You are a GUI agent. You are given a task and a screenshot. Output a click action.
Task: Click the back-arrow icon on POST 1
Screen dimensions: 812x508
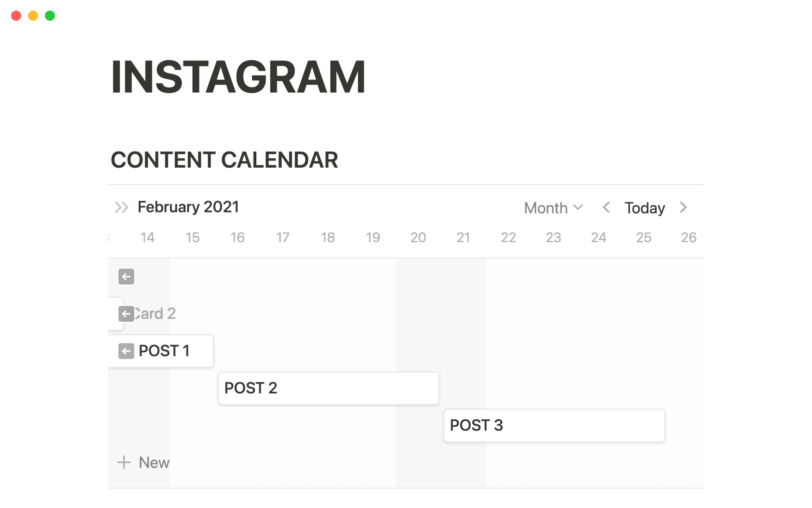[x=126, y=351]
